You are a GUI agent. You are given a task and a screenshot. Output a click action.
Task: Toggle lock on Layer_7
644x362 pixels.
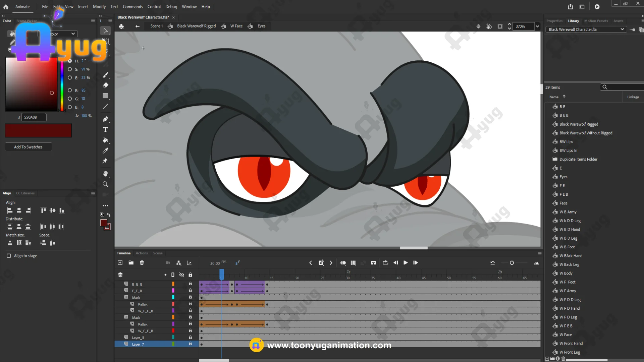pyautogui.click(x=190, y=344)
